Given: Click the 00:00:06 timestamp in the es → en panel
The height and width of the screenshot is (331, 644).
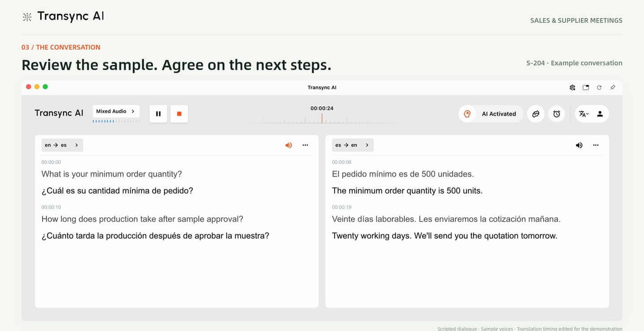Looking at the screenshot, I should [x=342, y=162].
